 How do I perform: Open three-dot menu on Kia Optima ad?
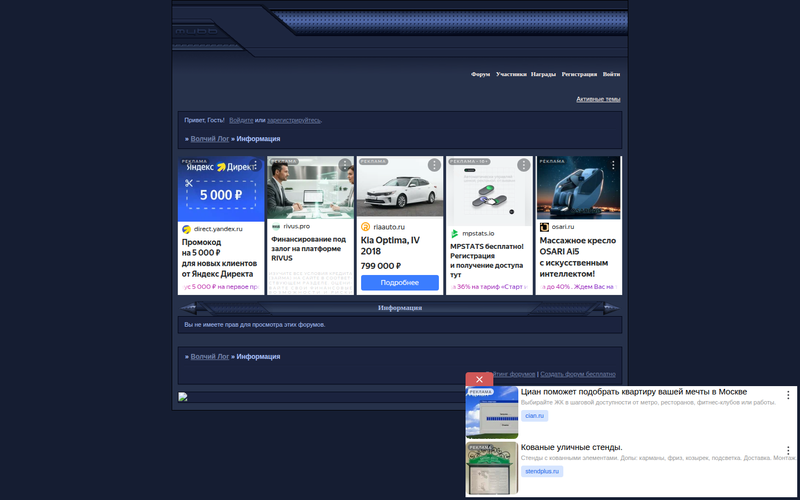tap(434, 165)
